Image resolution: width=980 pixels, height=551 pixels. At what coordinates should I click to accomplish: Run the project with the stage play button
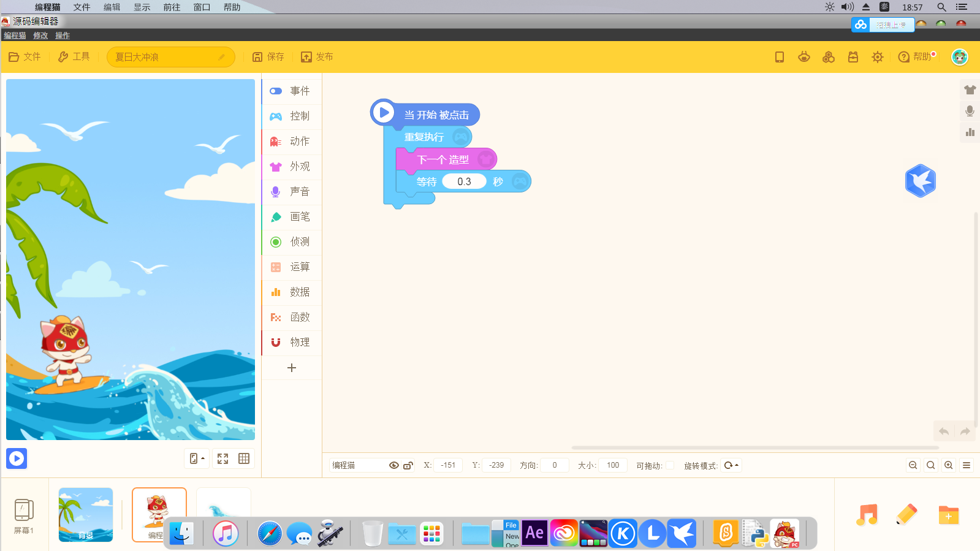17,458
